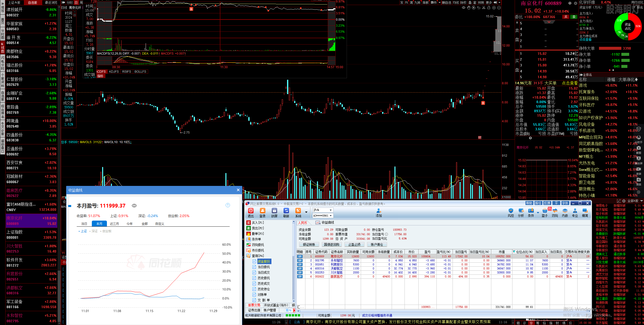Viewport: 644px width, 325px height.
Task: Toggle eye visibility icon above K-line chart
Action: [464, 8]
